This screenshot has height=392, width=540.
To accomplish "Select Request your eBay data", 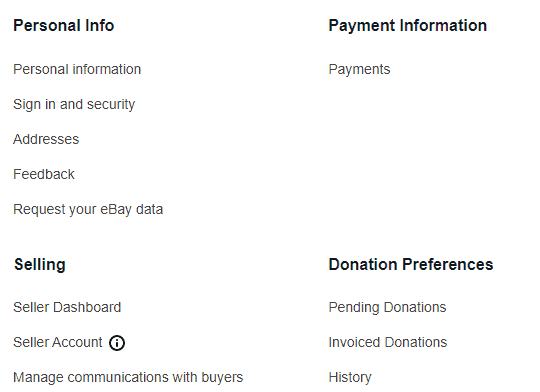I will (x=88, y=209).
